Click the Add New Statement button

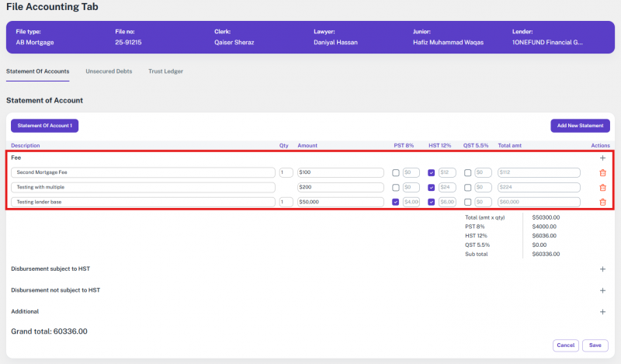(580, 126)
